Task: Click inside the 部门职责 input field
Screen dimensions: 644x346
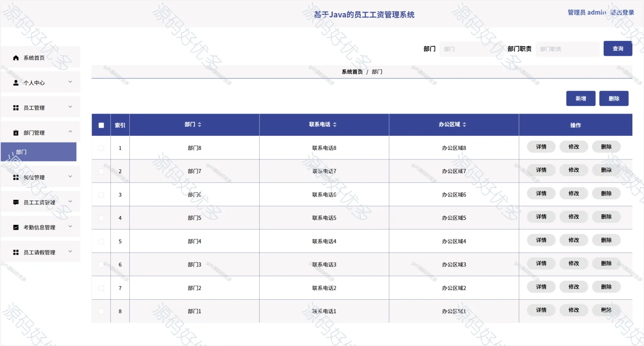Action: click(x=568, y=49)
